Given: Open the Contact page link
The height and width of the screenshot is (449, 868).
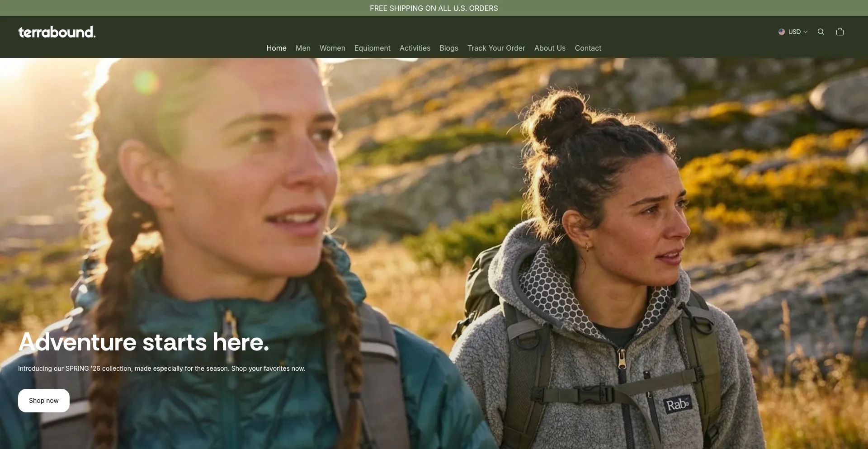Looking at the screenshot, I should point(588,48).
